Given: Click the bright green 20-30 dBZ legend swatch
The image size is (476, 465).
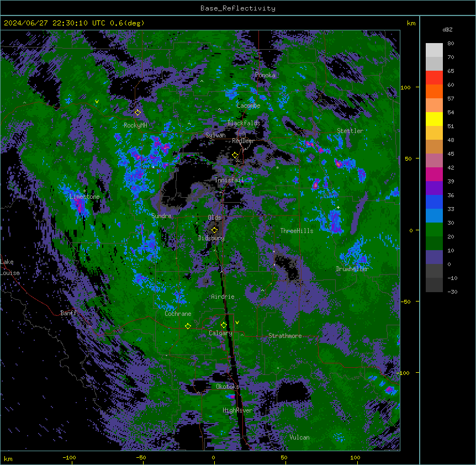Looking at the screenshot, I should 434,230.
